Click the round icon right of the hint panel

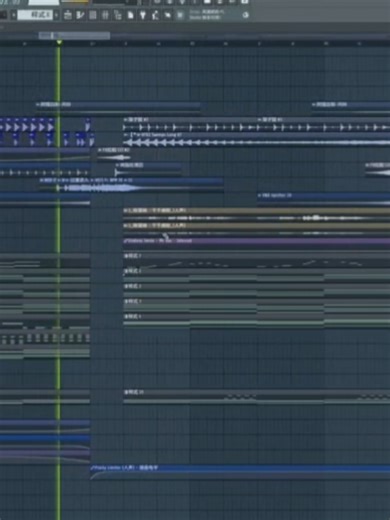click(246, 15)
